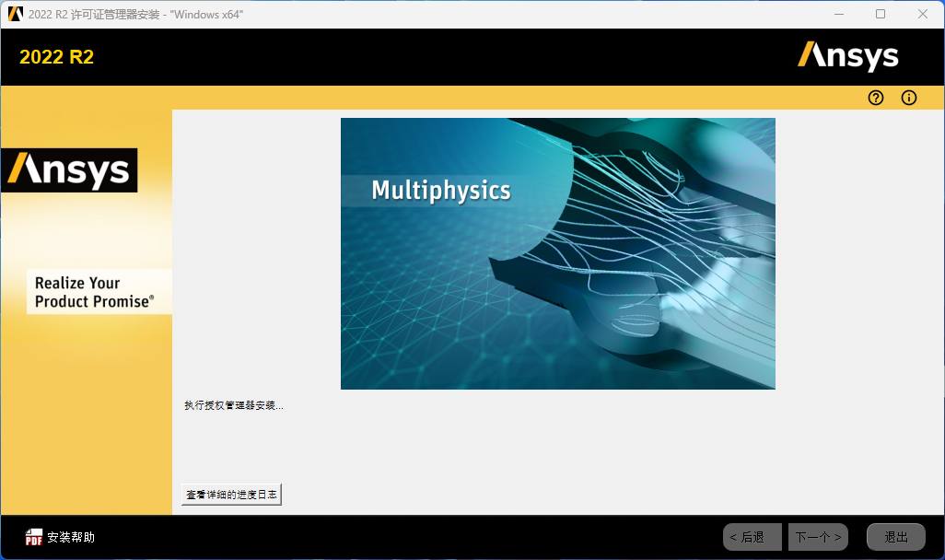
Task: Click the 退出 exit button
Action: pyautogui.click(x=896, y=537)
